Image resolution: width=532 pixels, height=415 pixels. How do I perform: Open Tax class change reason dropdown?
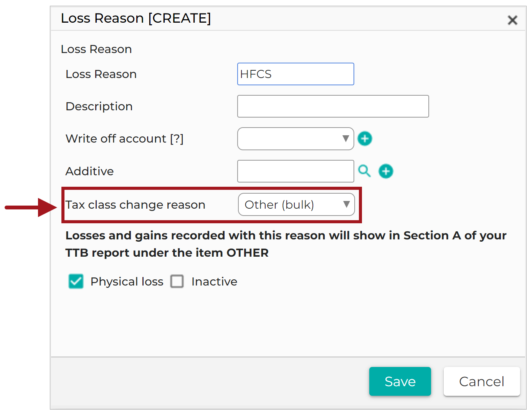[x=296, y=204]
